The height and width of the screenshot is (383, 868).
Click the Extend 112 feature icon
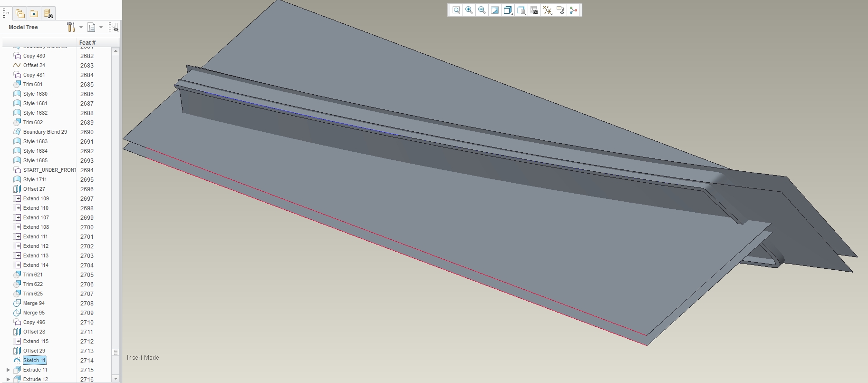coord(17,246)
